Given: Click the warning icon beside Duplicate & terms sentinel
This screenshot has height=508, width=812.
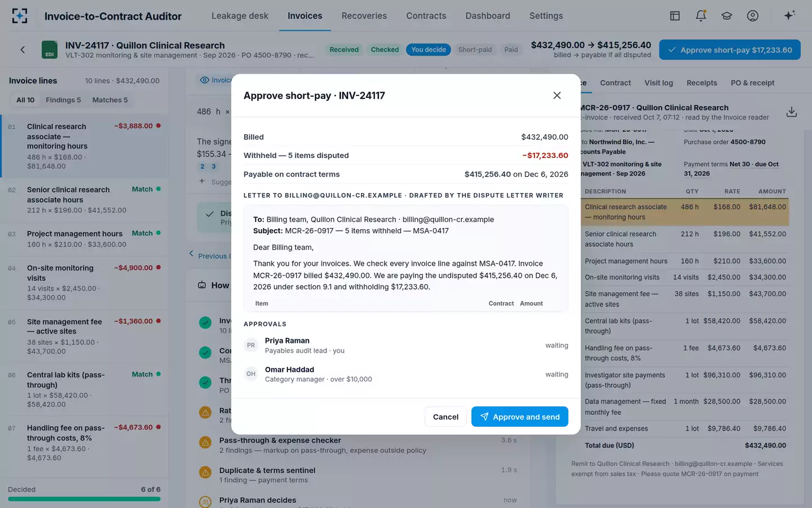Looking at the screenshot, I should coord(205,472).
